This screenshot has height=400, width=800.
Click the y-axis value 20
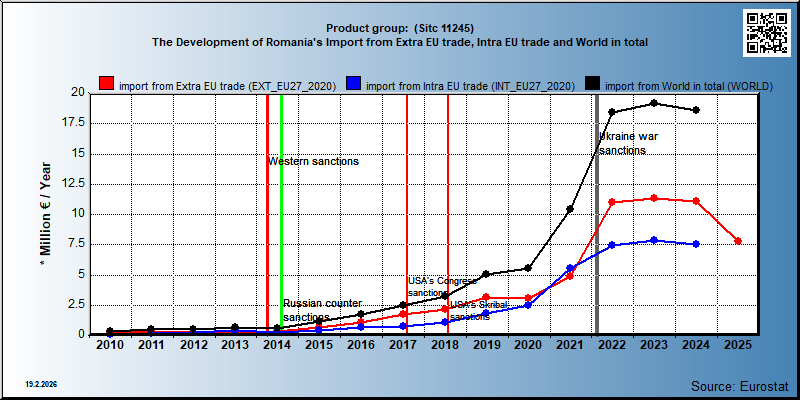pos(78,93)
